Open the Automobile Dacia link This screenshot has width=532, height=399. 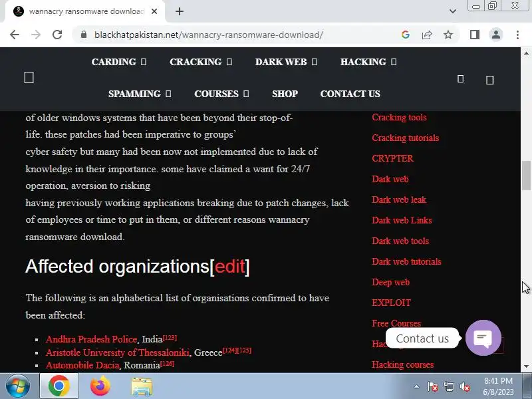(x=82, y=365)
